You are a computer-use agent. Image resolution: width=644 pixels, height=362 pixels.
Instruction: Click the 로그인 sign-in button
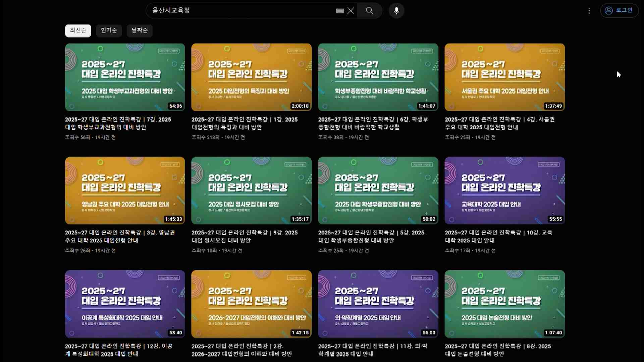click(619, 10)
